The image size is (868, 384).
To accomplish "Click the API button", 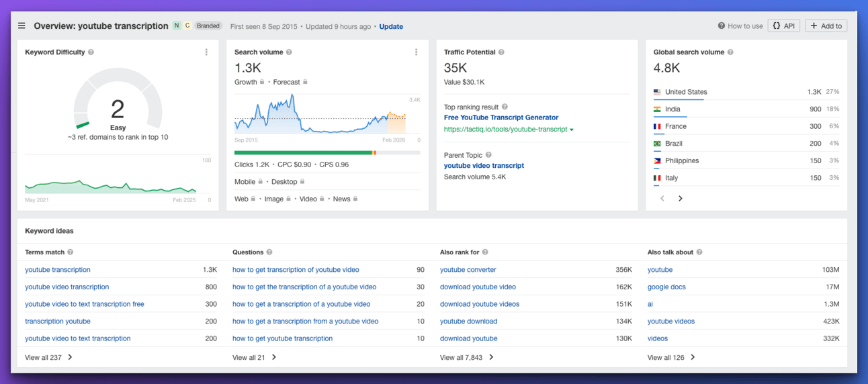I will click(x=784, y=26).
